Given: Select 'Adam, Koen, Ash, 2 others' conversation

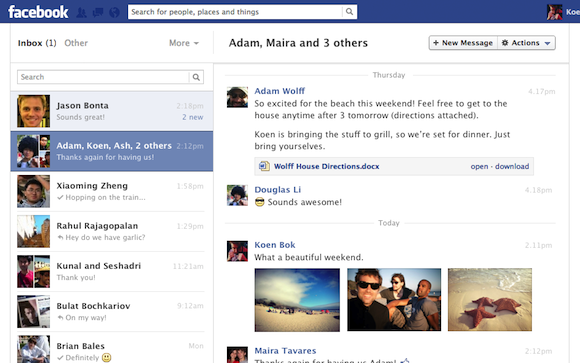Looking at the screenshot, I should tap(112, 151).
